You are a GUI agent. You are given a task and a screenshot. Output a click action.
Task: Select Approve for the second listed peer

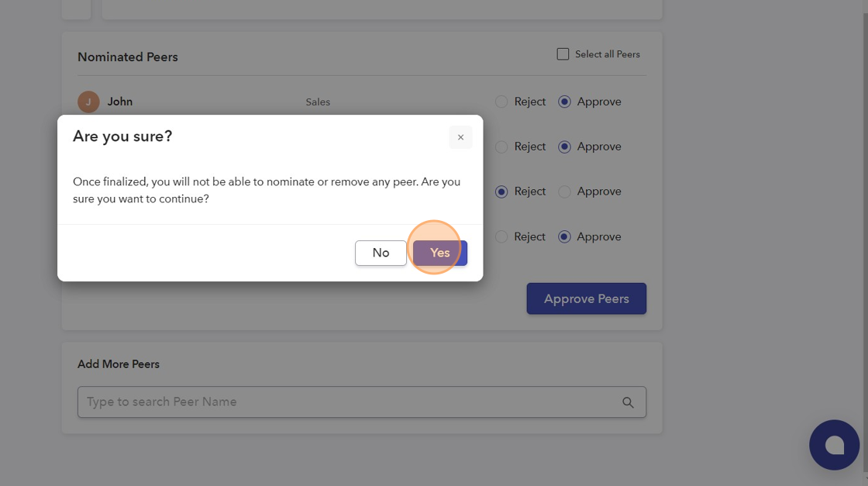[564, 146]
